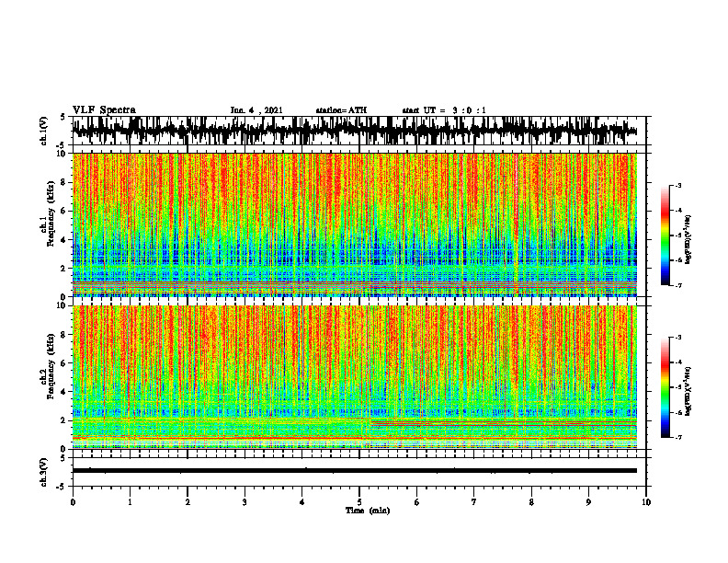The height and width of the screenshot is (563, 728).
Task: Click the "4" kHz tick on ch.2 spectrogram
Action: pos(63,392)
